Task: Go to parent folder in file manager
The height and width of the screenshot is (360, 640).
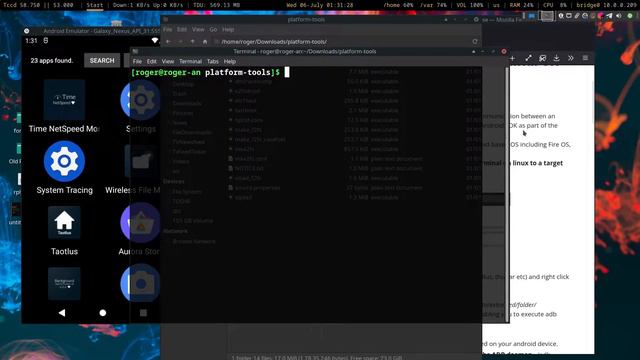Action: coord(193,42)
